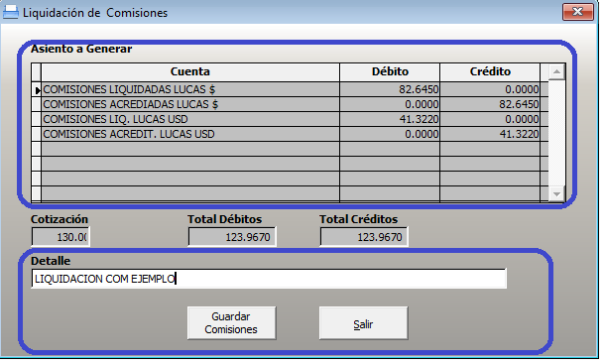605x364 pixels.
Task: Click the Crédito column header
Action: 490,71
